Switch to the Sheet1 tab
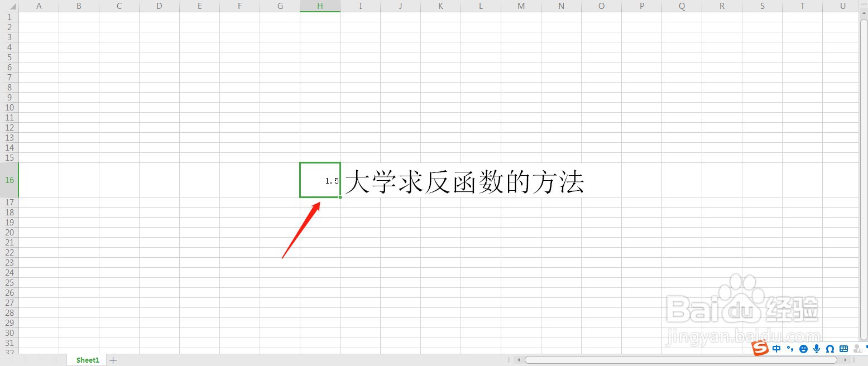Image resolution: width=868 pixels, height=366 pixels. tap(87, 360)
